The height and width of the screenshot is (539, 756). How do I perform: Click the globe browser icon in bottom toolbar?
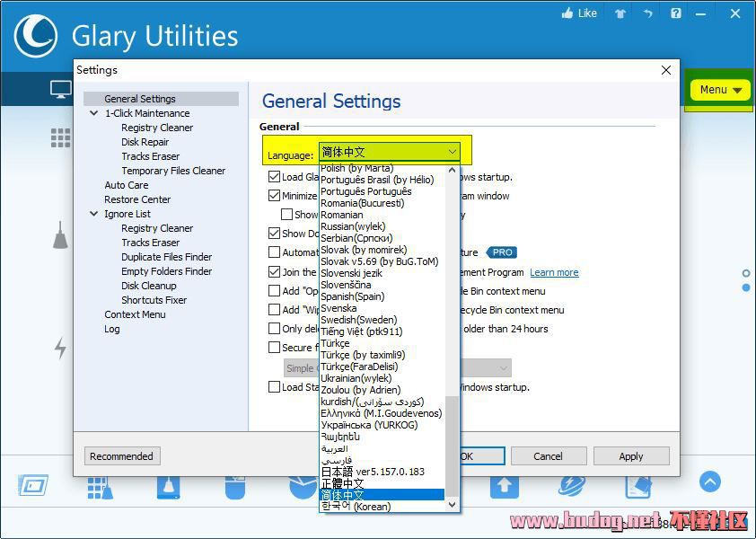tap(571, 486)
